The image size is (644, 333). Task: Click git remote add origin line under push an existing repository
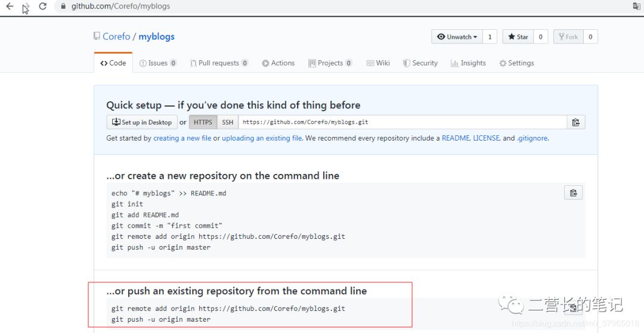click(228, 309)
